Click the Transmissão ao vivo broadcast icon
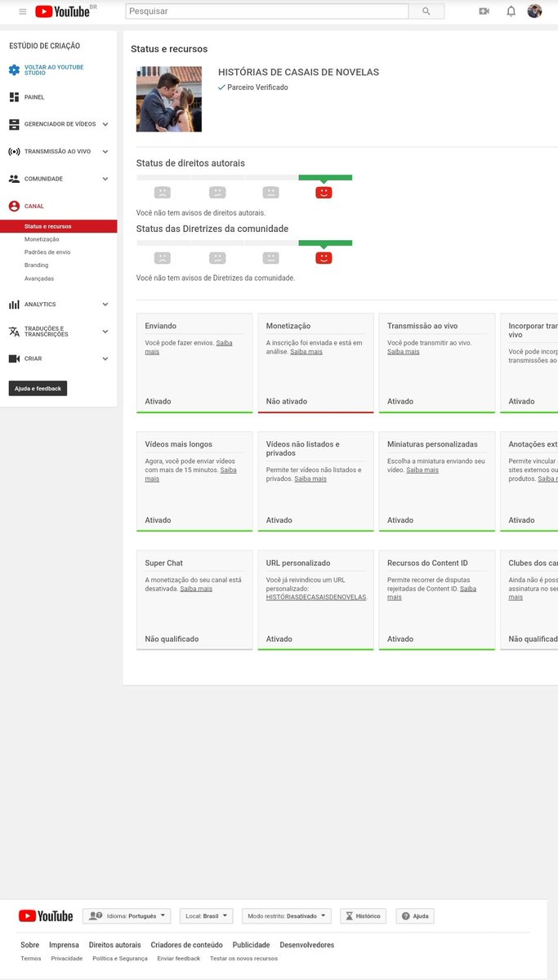This screenshot has width=558, height=980. tap(14, 151)
